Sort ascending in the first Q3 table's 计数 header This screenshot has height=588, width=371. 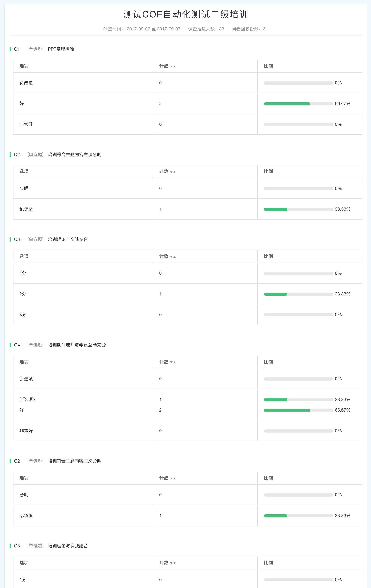point(174,257)
